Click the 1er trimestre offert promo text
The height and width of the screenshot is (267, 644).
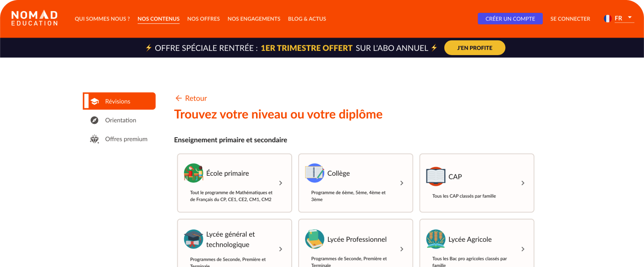pos(306,48)
